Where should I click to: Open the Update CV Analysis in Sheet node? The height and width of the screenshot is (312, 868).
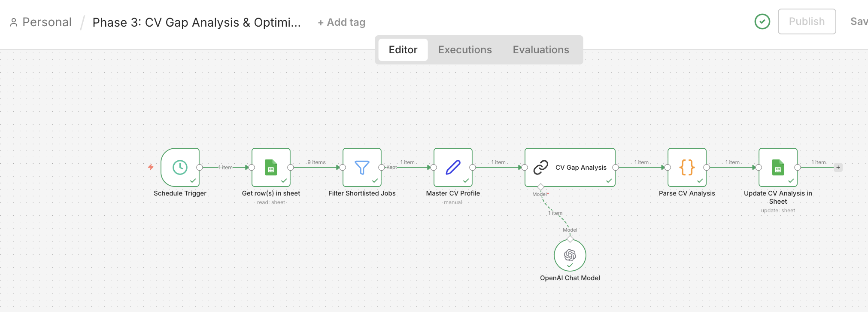(x=778, y=167)
